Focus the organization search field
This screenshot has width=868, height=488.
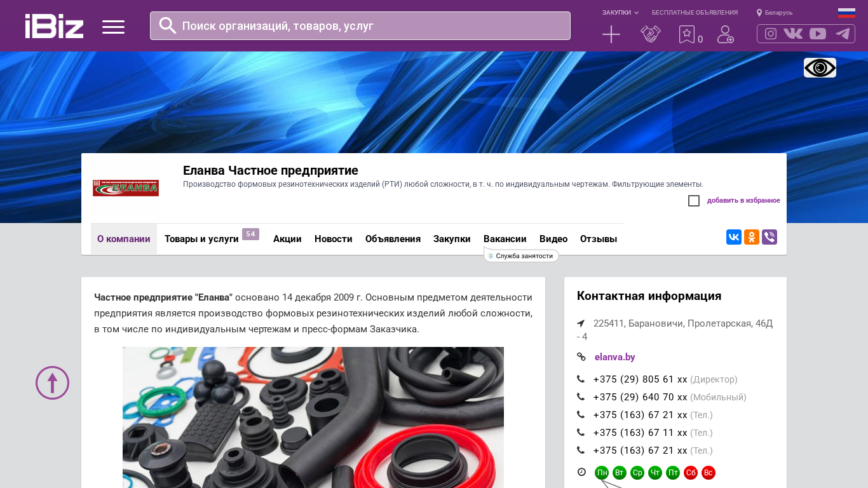tap(360, 25)
